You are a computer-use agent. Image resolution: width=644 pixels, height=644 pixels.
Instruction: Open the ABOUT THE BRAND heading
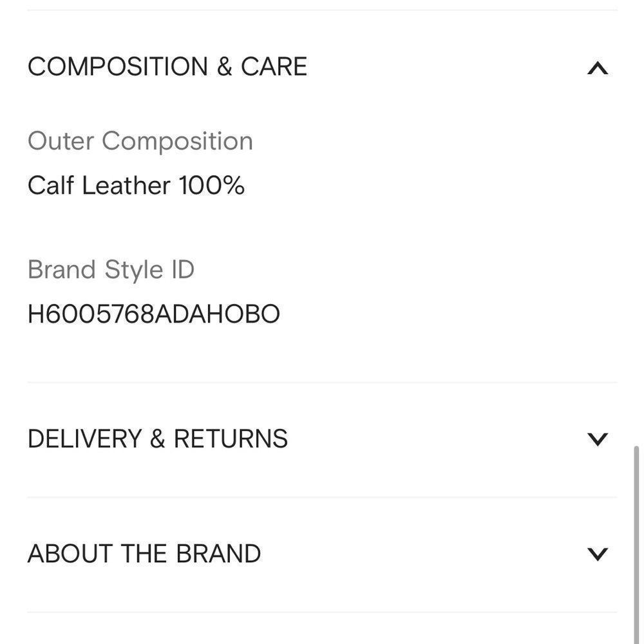click(144, 553)
